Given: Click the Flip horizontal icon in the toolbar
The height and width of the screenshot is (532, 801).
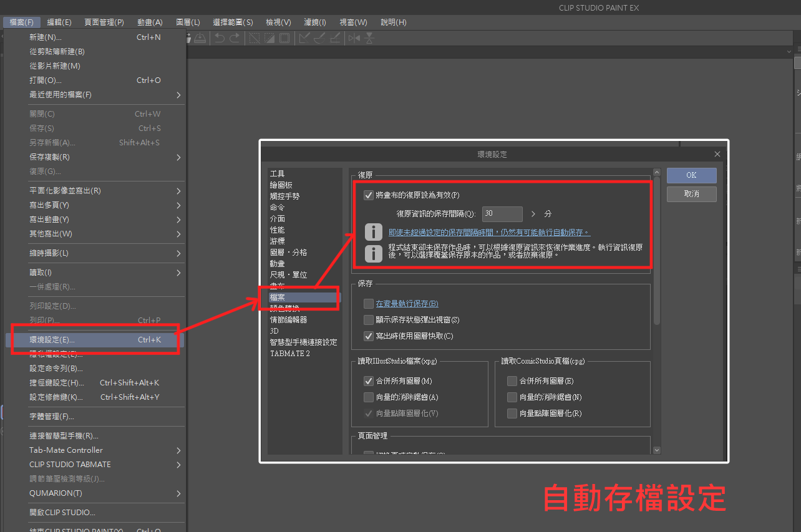Looking at the screenshot, I should click(x=354, y=38).
